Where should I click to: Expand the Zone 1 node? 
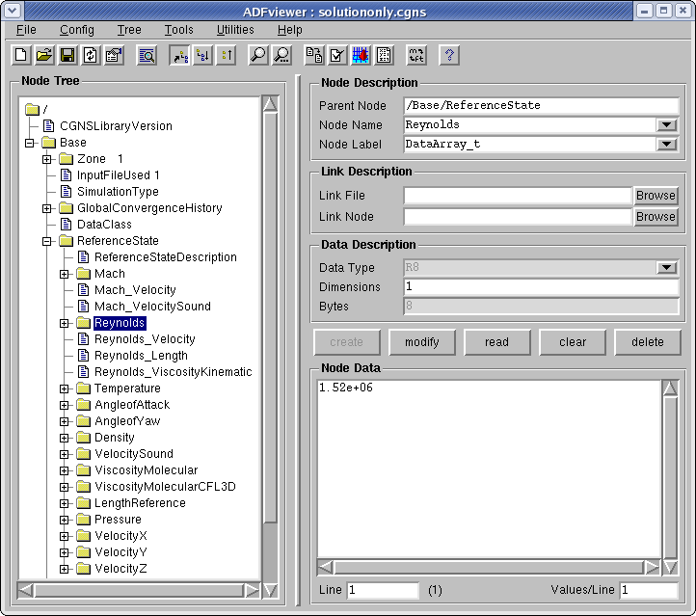click(x=47, y=159)
